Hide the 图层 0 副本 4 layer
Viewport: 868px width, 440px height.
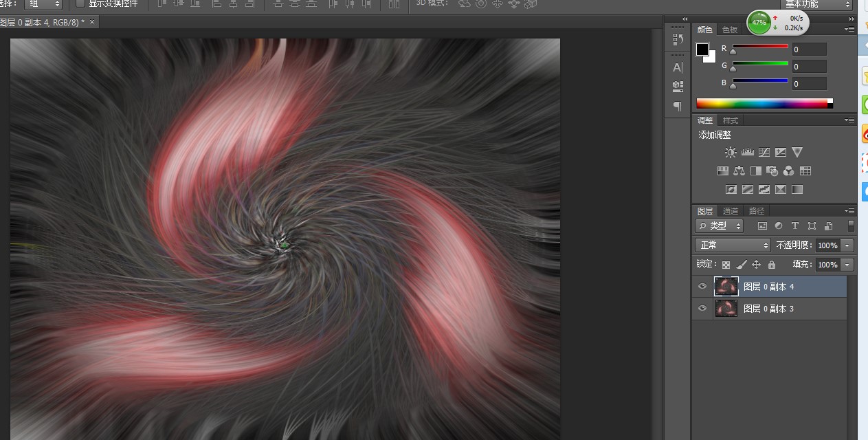pos(702,287)
